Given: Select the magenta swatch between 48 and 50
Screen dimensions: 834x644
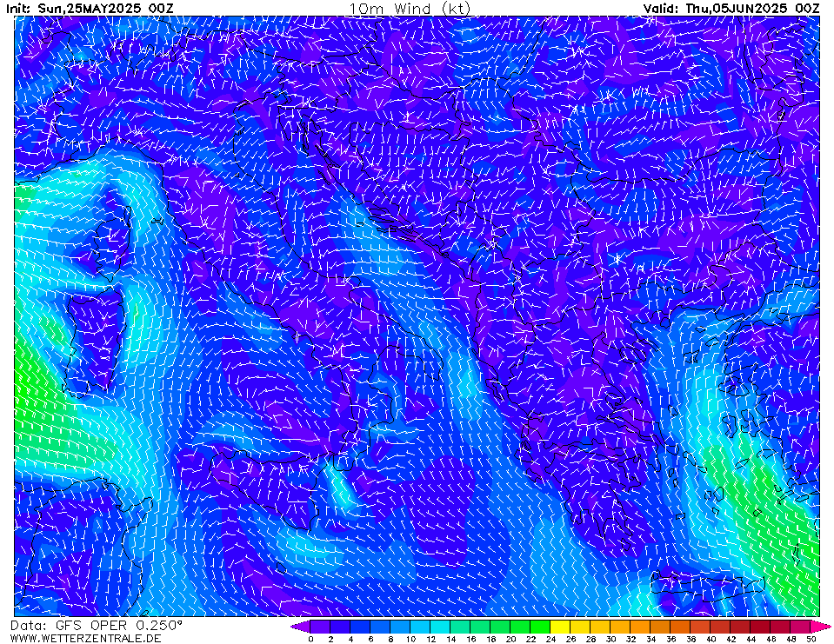Looking at the screenshot, I should (x=801, y=627).
